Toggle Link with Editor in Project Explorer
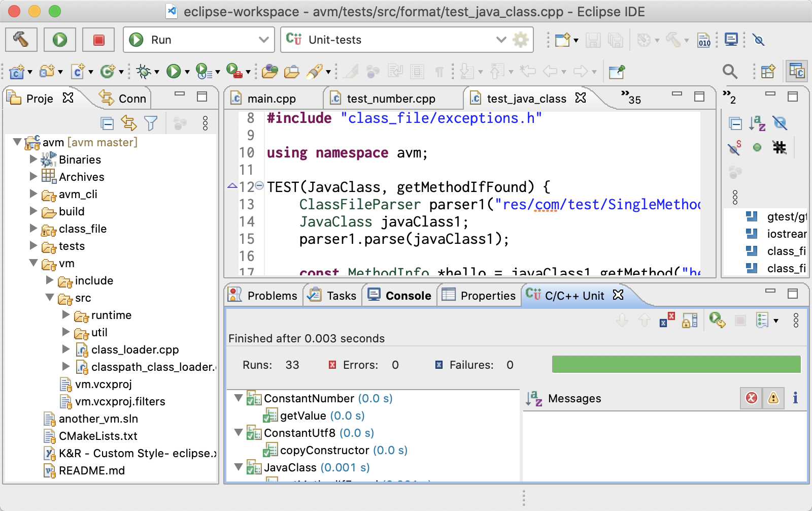Screen dimensions: 812x511 [129, 123]
